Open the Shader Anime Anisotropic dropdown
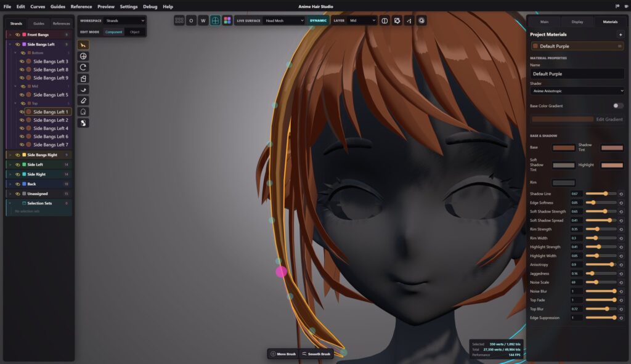 pos(577,91)
